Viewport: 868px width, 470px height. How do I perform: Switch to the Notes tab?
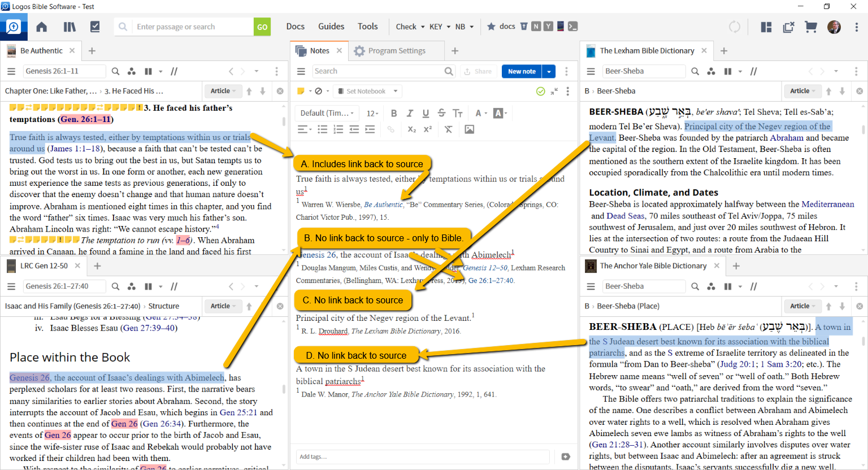tap(318, 50)
